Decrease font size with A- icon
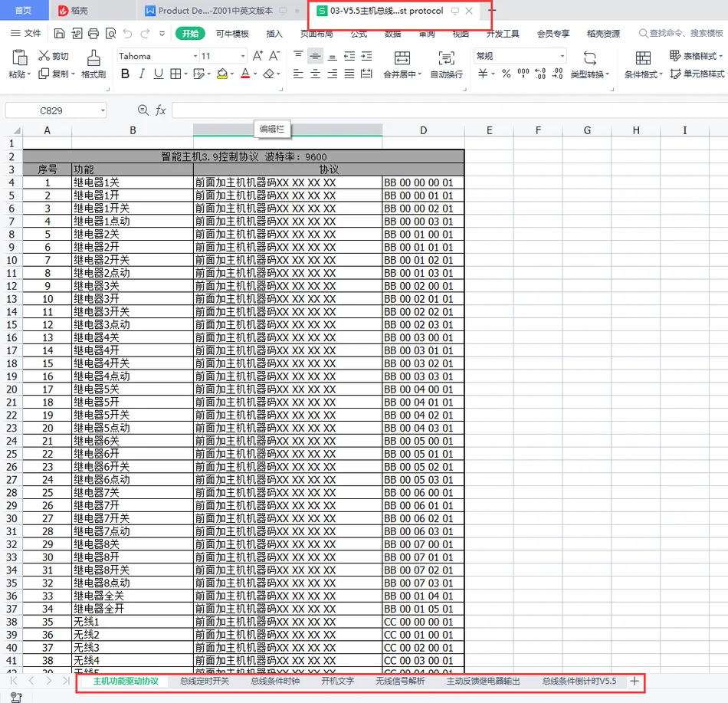Image resolution: width=728 pixels, height=703 pixels. tap(275, 56)
